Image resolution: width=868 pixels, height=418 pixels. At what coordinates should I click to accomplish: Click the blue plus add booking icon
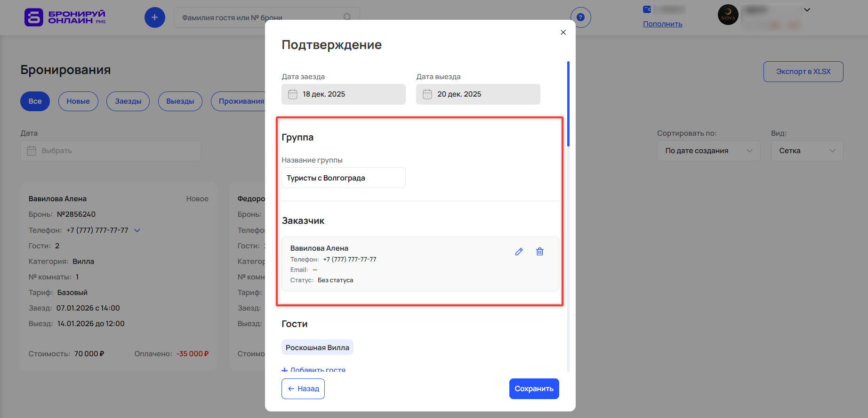[154, 17]
